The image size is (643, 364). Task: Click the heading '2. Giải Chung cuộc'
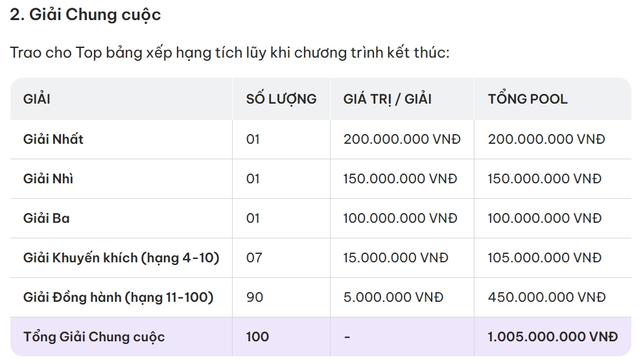coord(86,15)
